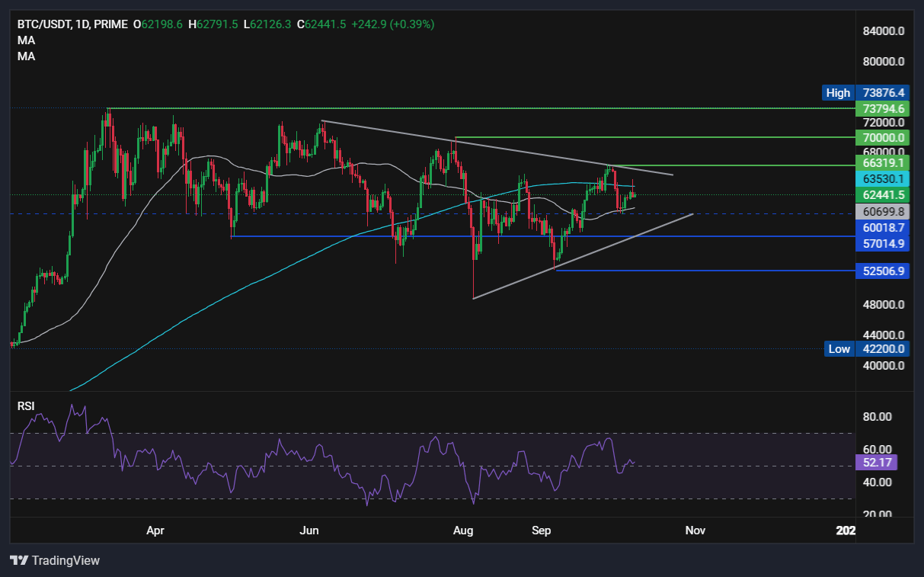
Task: Click the second MA indicator label
Action: tap(26, 56)
